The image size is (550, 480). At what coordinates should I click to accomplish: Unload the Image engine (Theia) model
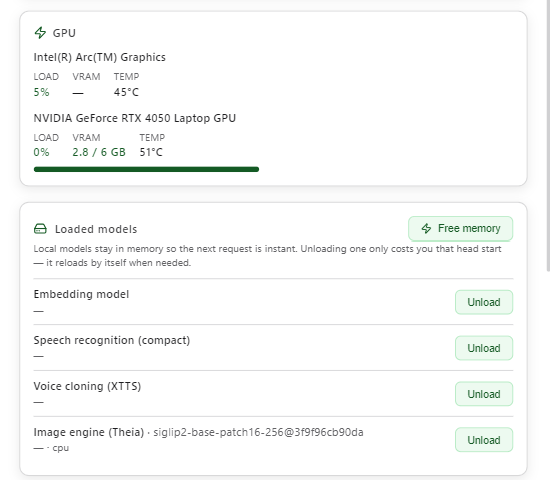(484, 440)
